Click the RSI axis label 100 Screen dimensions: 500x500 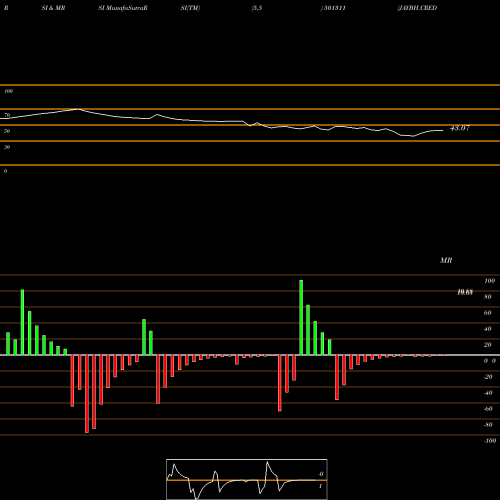8,91
